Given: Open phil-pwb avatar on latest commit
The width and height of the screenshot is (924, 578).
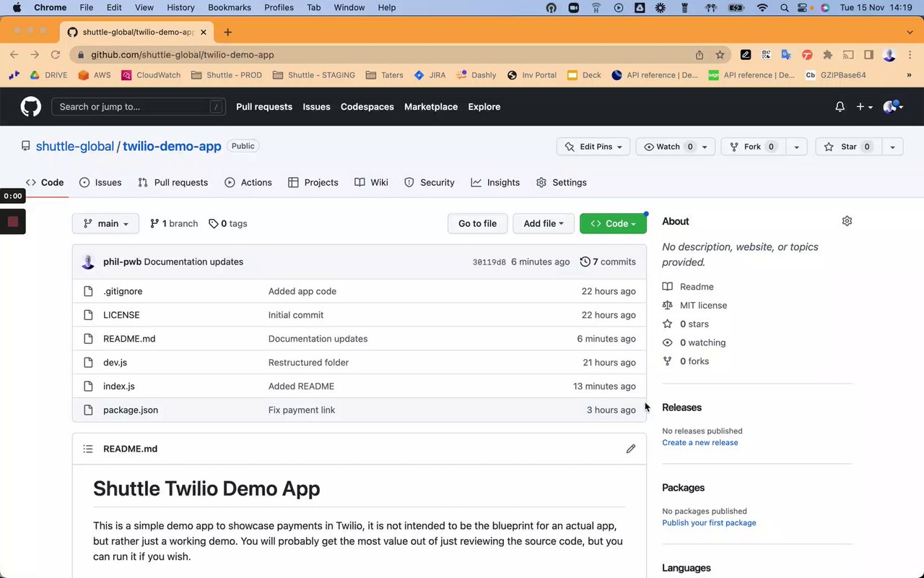Looking at the screenshot, I should click(88, 262).
